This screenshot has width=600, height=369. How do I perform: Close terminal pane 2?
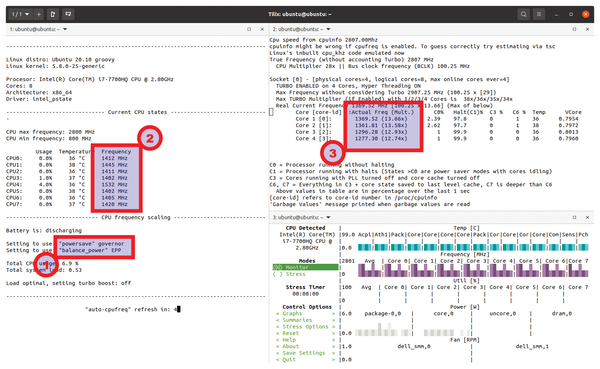tap(588, 29)
